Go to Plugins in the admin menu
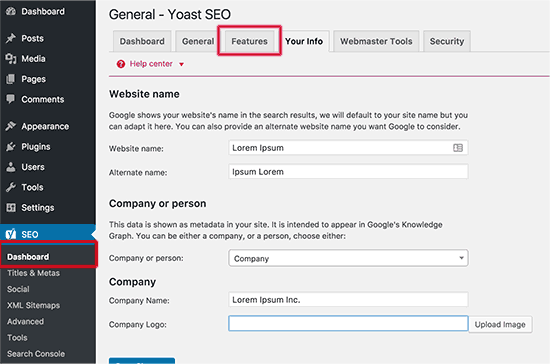This screenshot has width=550, height=364. click(x=36, y=147)
